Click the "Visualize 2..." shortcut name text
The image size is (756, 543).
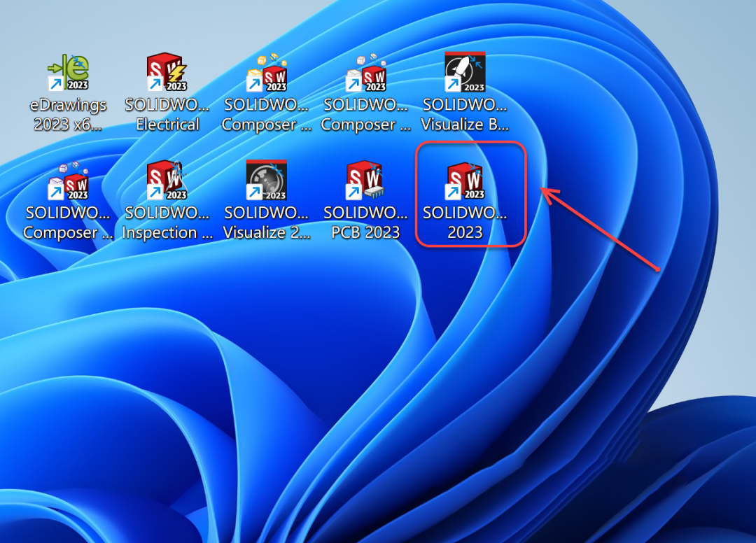point(267,232)
